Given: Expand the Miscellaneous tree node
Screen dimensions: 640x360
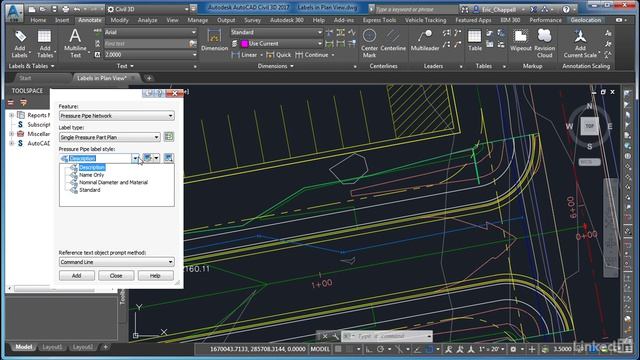Looking at the screenshot, I should [11, 134].
